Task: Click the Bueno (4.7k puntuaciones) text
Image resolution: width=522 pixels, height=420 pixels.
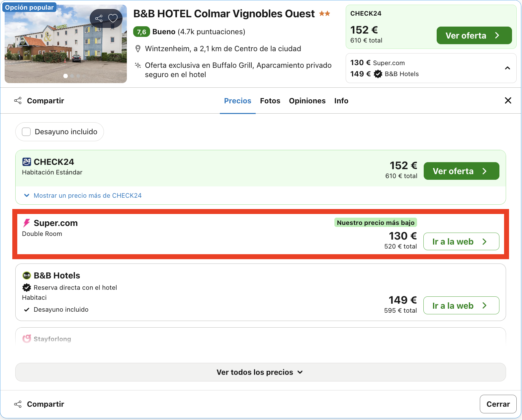Action: (199, 32)
